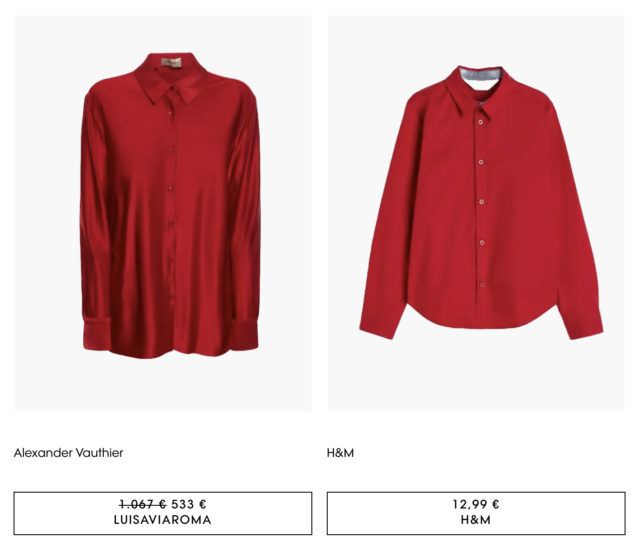
Task: Click the neck label on Vauthier shirt collar
Action: (x=171, y=63)
